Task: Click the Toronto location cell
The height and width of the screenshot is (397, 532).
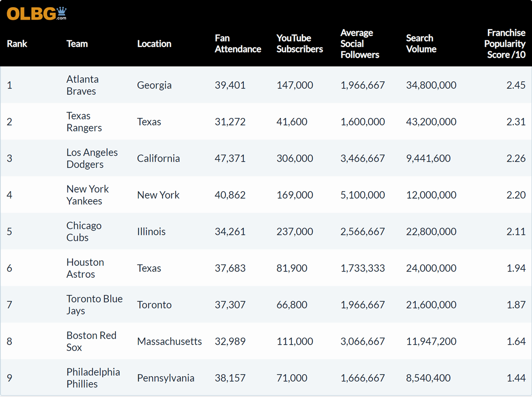Action: (154, 305)
